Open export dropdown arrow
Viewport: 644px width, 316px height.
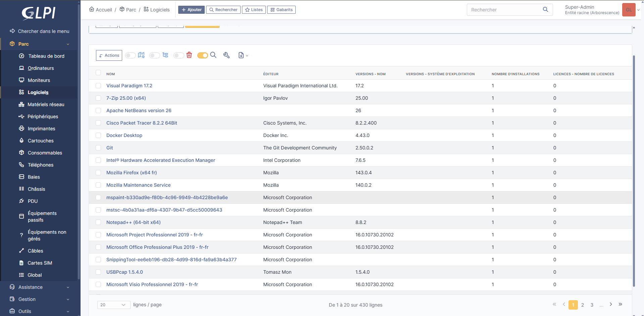click(247, 56)
